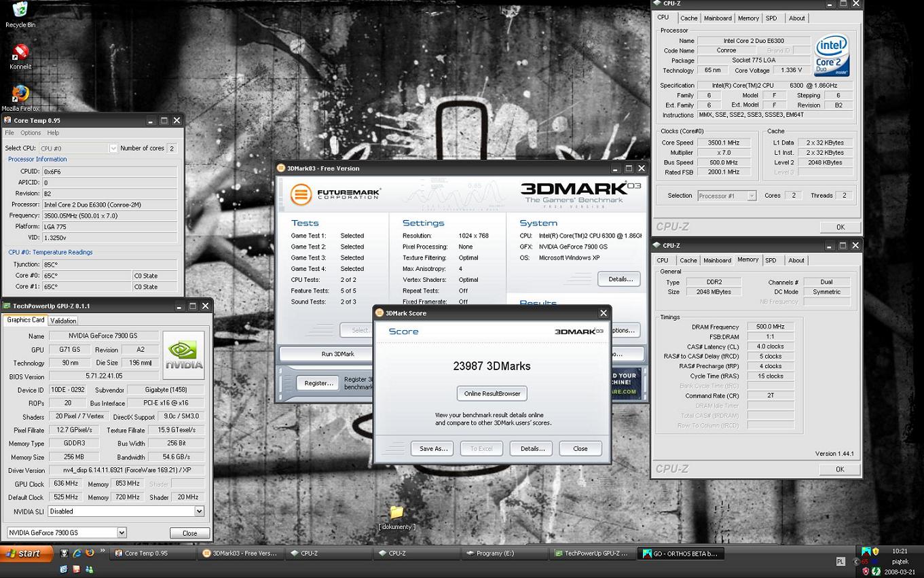Image resolution: width=924 pixels, height=578 pixels.
Task: Open the Select CPU dropdown in Core Temp
Action: pyautogui.click(x=113, y=148)
